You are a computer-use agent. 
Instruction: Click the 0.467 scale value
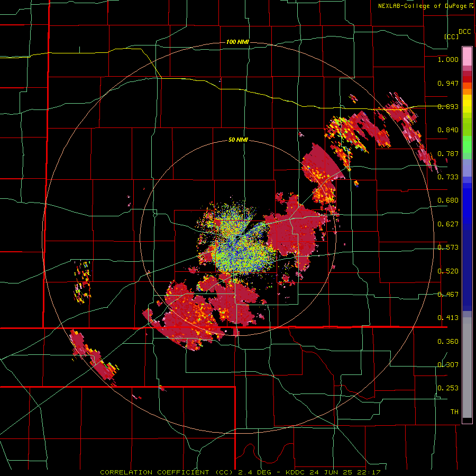click(x=448, y=295)
